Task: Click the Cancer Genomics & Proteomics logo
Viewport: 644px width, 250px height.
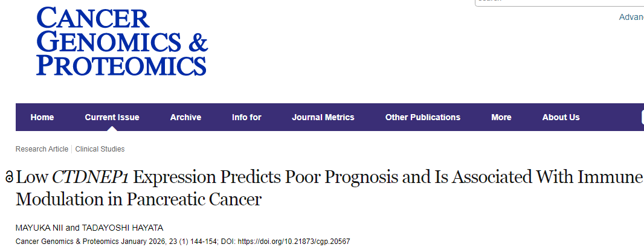Action: click(122, 42)
